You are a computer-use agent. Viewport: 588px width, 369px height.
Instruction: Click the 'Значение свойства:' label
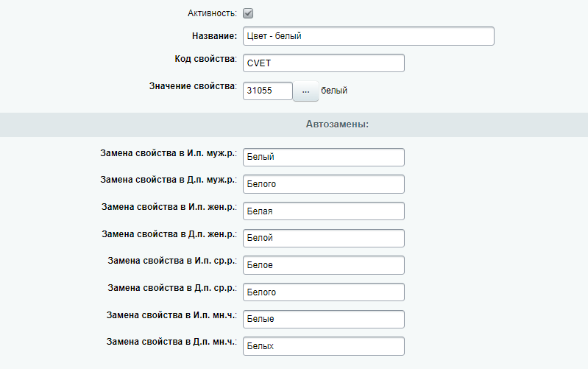(192, 86)
